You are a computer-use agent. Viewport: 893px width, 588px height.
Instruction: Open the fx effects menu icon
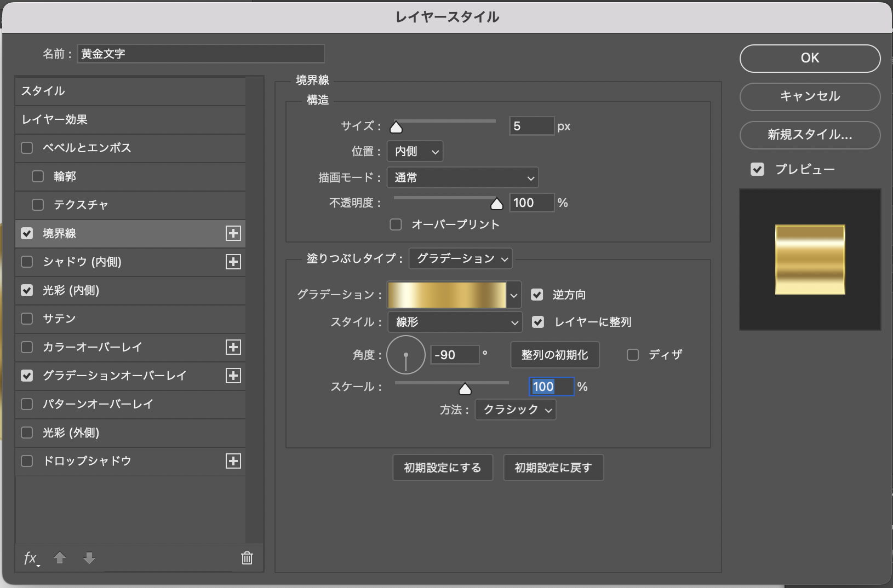click(x=31, y=558)
